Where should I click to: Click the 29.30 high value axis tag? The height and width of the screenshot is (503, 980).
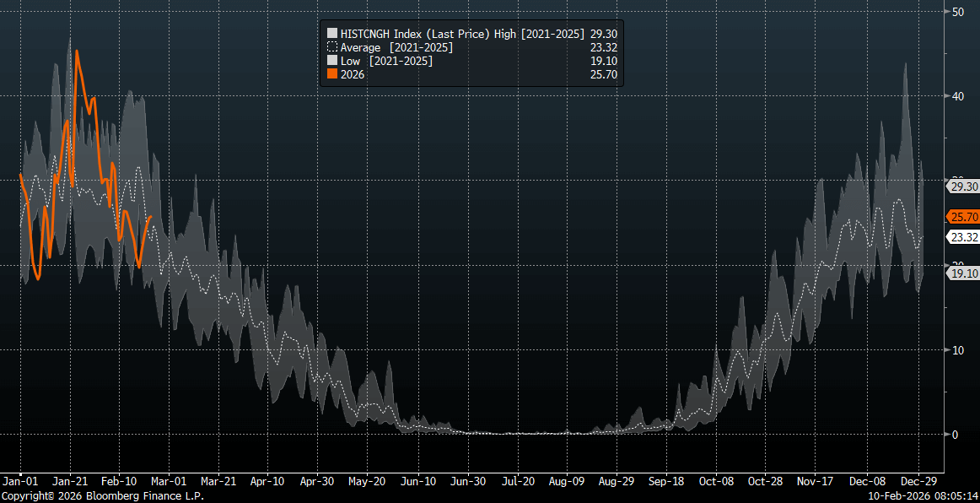[963, 187]
